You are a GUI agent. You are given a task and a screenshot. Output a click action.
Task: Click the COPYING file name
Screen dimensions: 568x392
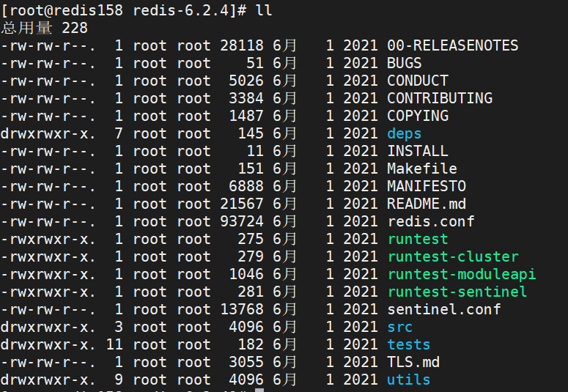(x=417, y=116)
